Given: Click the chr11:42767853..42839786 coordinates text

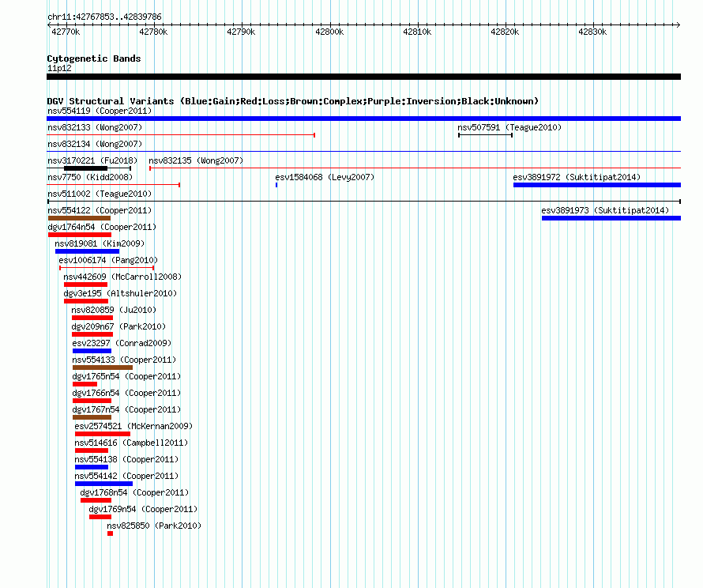Looking at the screenshot, I should tap(104, 17).
